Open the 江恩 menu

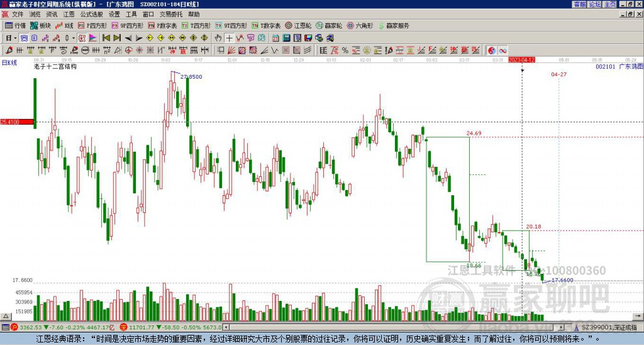69,14
